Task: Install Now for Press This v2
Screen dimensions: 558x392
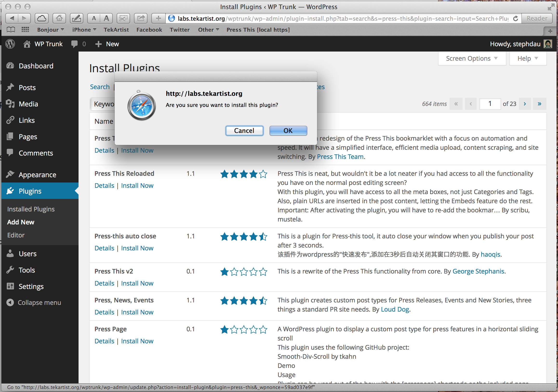Action: click(x=137, y=283)
